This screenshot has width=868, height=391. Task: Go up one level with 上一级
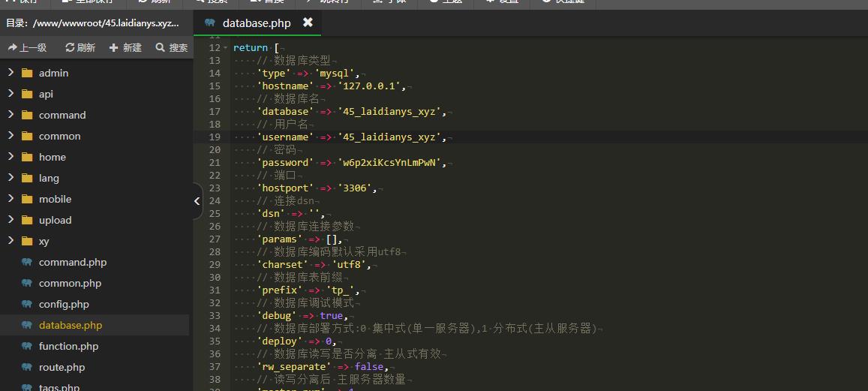[27, 48]
